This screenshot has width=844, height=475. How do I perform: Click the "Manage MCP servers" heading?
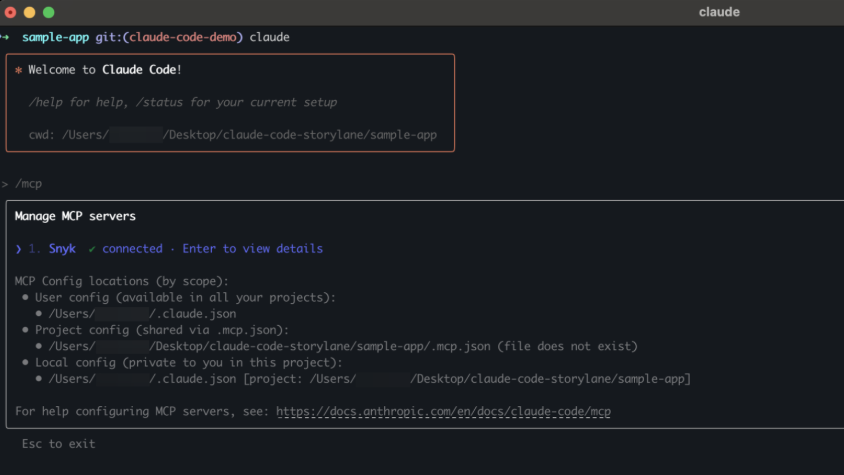75,216
